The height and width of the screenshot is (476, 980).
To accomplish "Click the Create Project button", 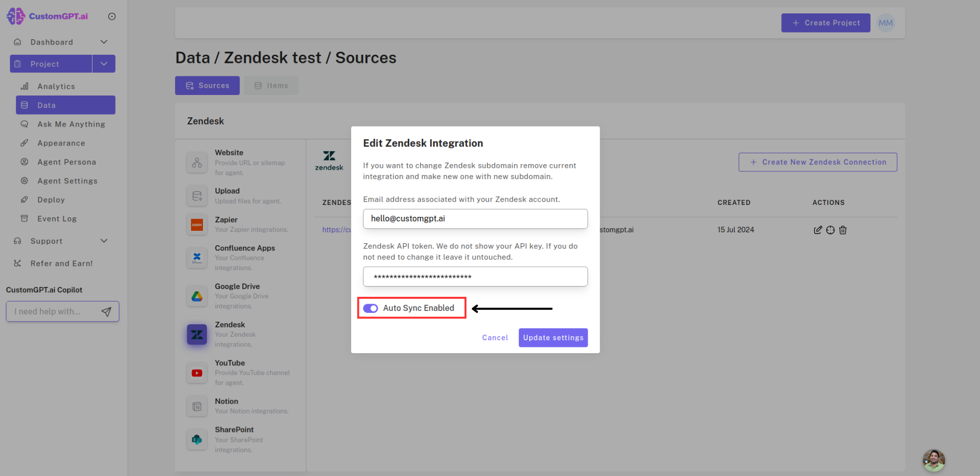I will click(x=826, y=23).
